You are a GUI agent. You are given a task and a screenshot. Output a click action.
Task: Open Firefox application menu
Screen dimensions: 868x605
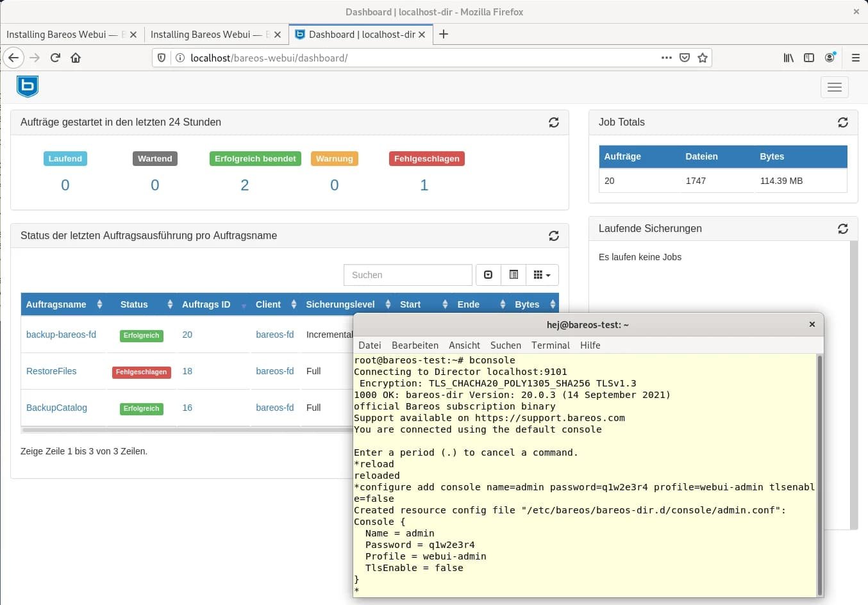855,58
